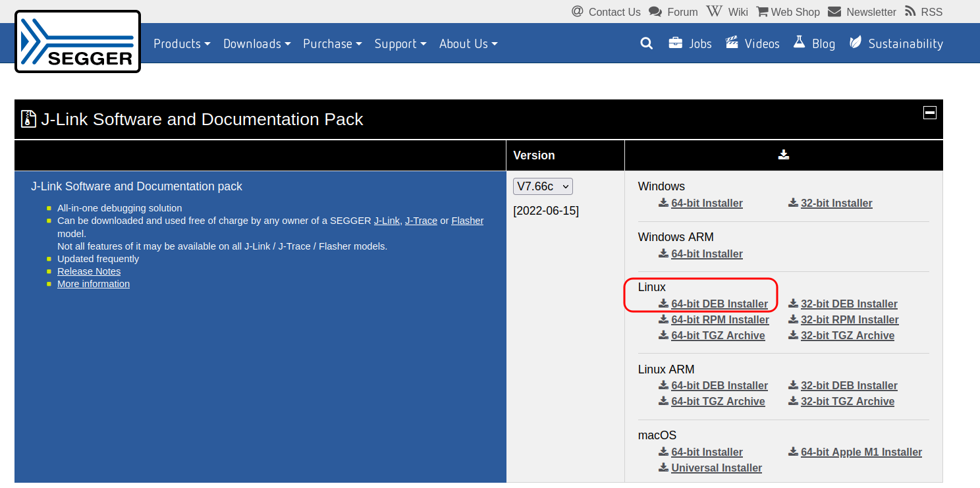The image size is (980, 488).
Task: Click download icon for 64-bit Apple M1 Installer
Action: point(794,452)
